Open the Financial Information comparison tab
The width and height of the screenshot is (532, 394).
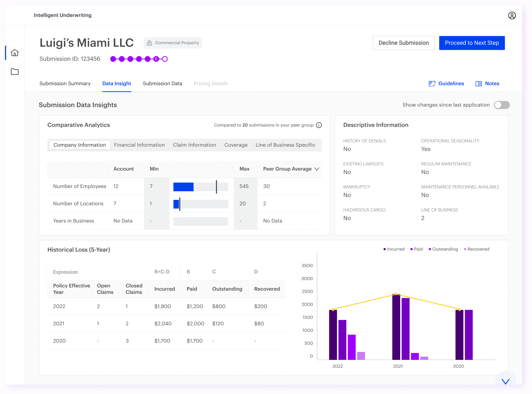click(139, 145)
